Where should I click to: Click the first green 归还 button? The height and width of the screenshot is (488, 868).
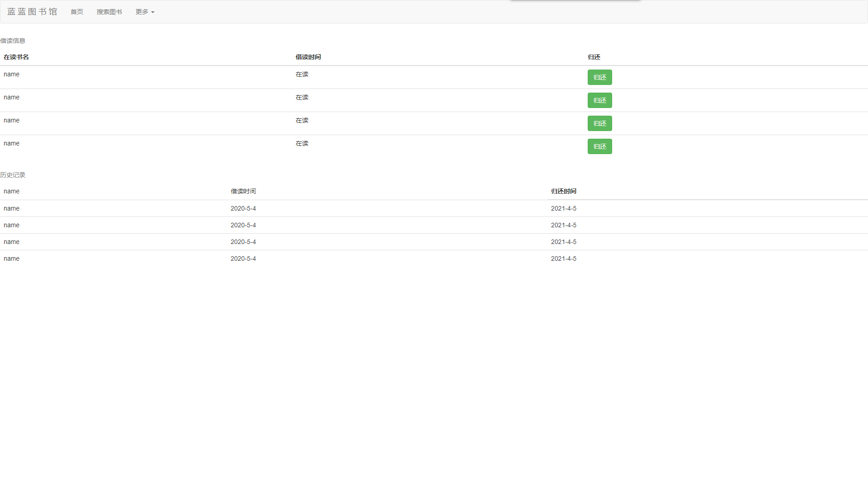tap(599, 77)
